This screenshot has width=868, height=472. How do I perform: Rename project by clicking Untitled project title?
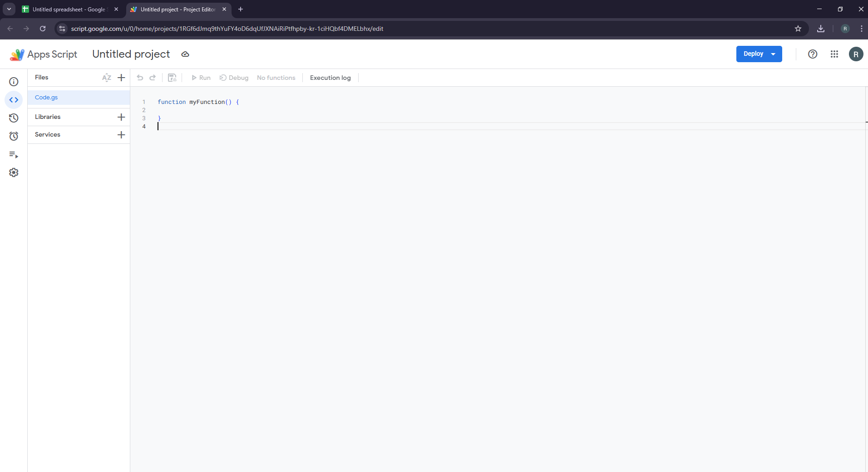click(131, 54)
